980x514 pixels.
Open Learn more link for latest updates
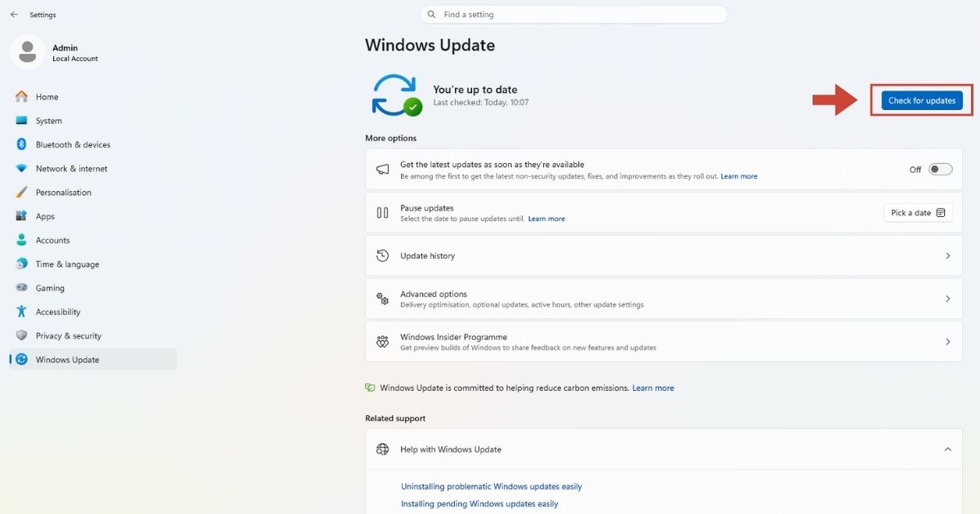click(739, 176)
